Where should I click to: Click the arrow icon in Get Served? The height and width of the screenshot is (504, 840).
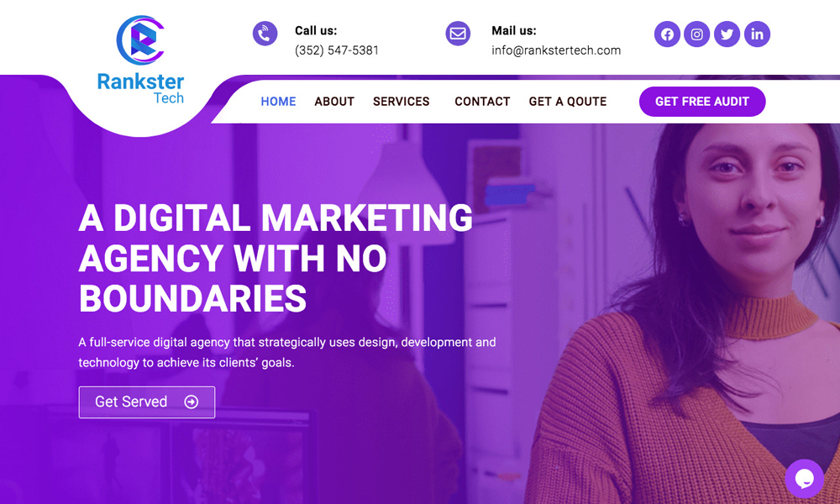[x=192, y=402]
